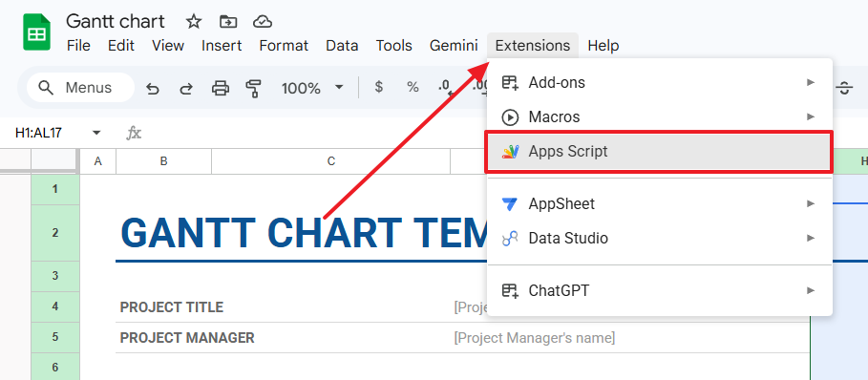Click the Apps Script colorful icon
The image size is (868, 380).
click(x=510, y=152)
